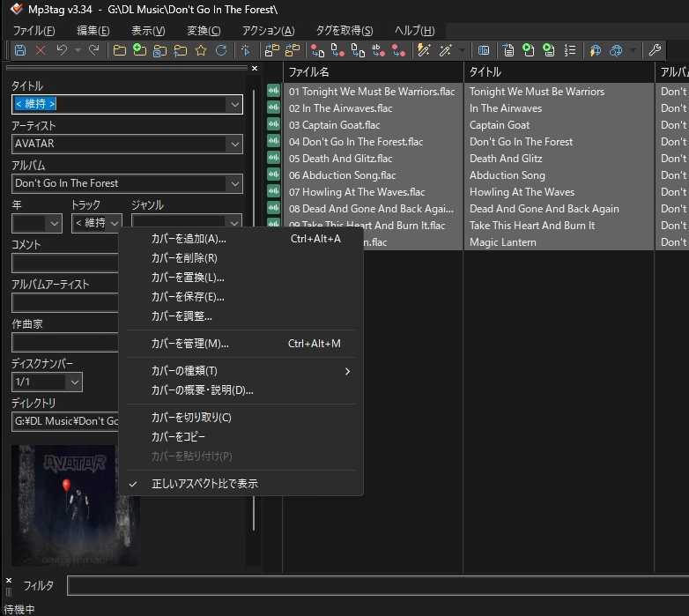This screenshot has width=689, height=616.
Task: Expand the タイトル field dropdown arrow
Action: 234,105
